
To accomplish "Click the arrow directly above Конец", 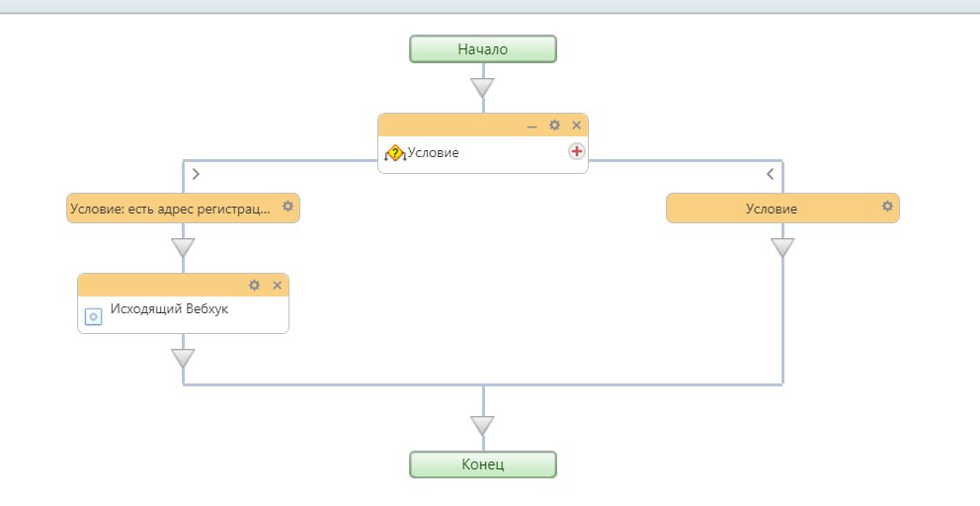I will point(482,426).
